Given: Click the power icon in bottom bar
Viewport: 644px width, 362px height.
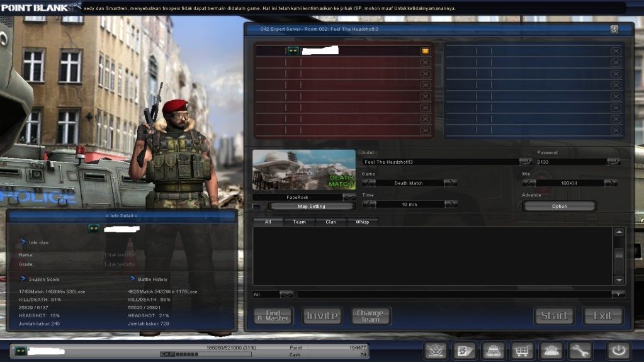Looking at the screenshot, I should coord(619,351).
